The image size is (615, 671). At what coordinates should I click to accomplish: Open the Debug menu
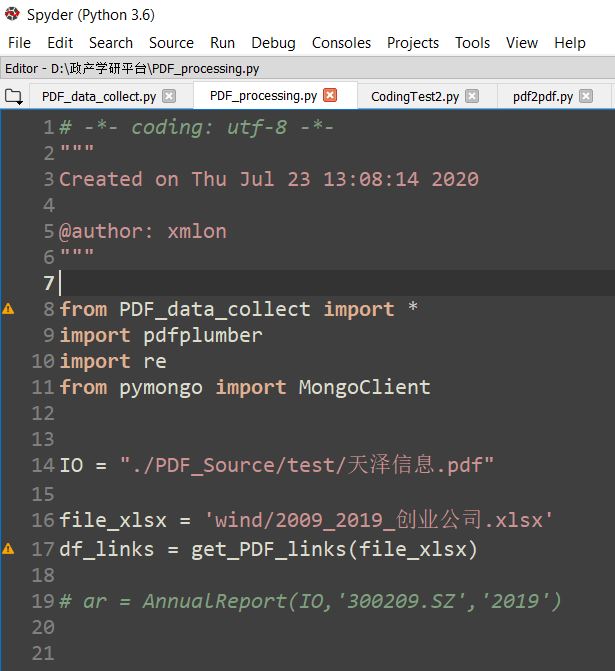point(273,43)
